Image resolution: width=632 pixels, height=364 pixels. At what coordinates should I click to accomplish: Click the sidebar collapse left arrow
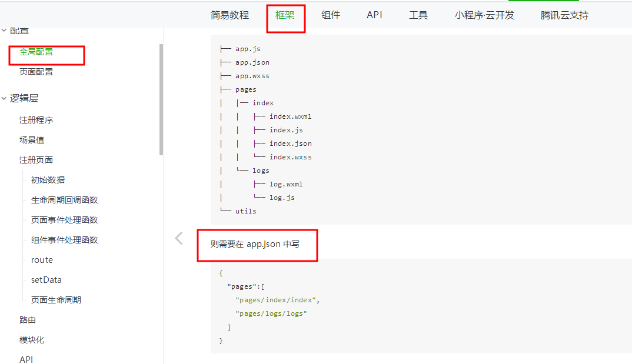179,238
